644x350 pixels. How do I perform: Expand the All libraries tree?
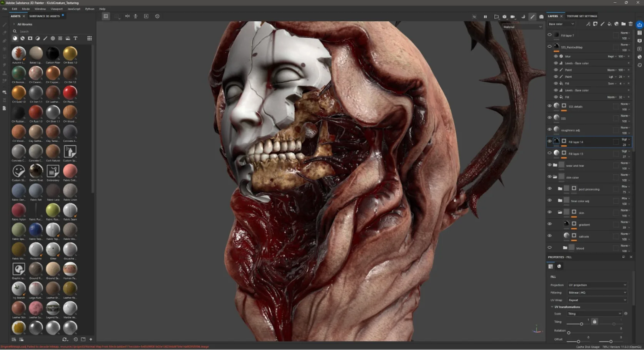[14, 24]
